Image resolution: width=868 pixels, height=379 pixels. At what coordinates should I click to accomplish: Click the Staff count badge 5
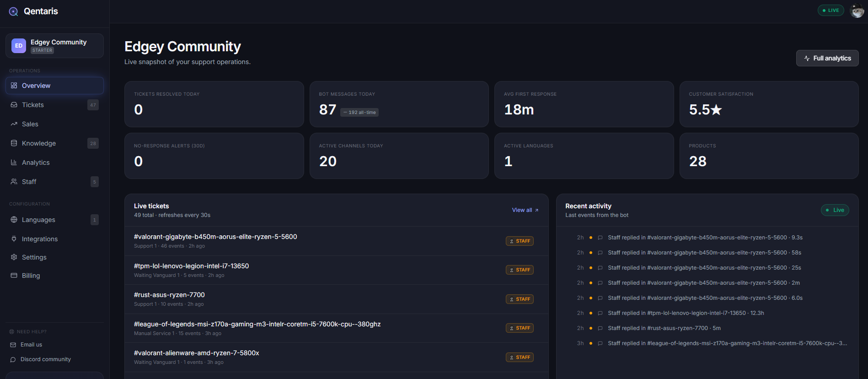[95, 182]
